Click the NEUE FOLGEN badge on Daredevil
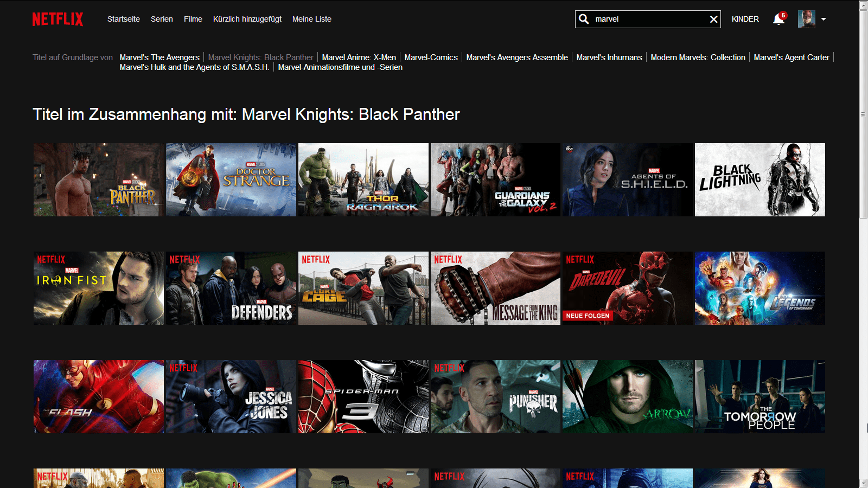Viewport: 868px width, 488px height. [x=588, y=316]
